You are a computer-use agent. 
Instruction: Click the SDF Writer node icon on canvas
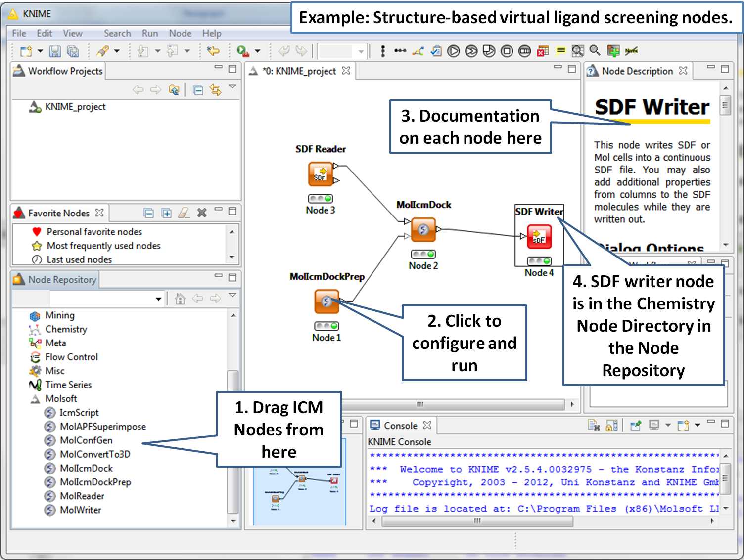tap(539, 237)
